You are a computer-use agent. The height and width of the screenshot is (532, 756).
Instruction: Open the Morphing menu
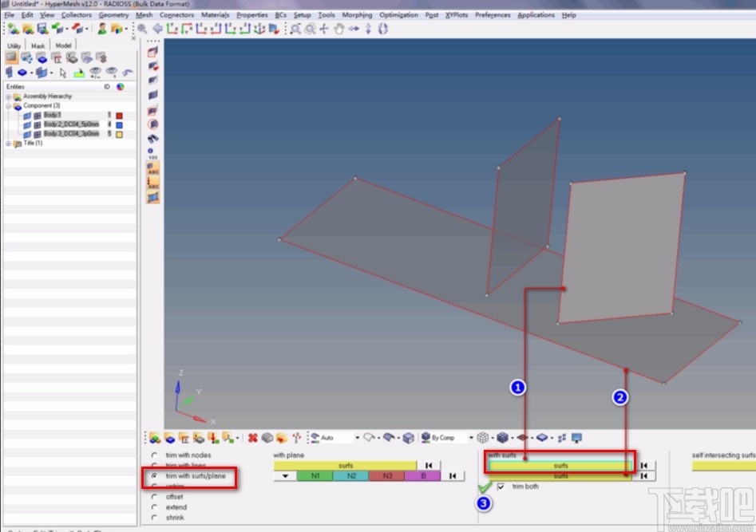pyautogui.click(x=357, y=15)
